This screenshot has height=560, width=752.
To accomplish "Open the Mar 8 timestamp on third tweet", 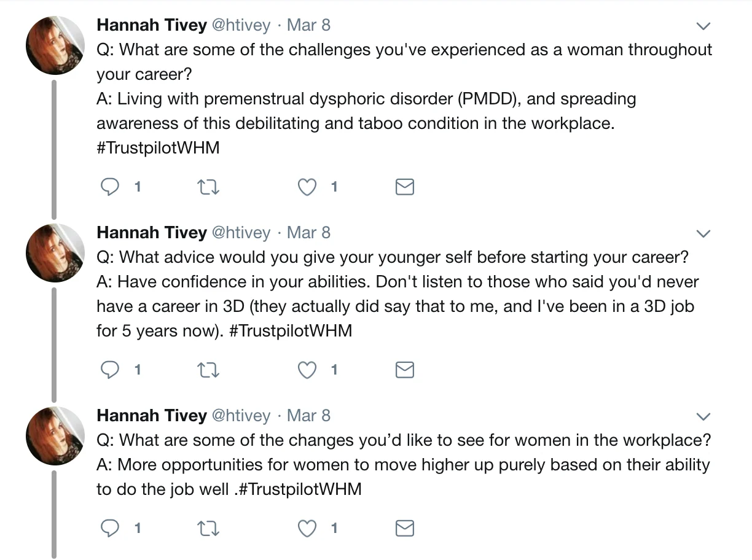I will point(308,416).
